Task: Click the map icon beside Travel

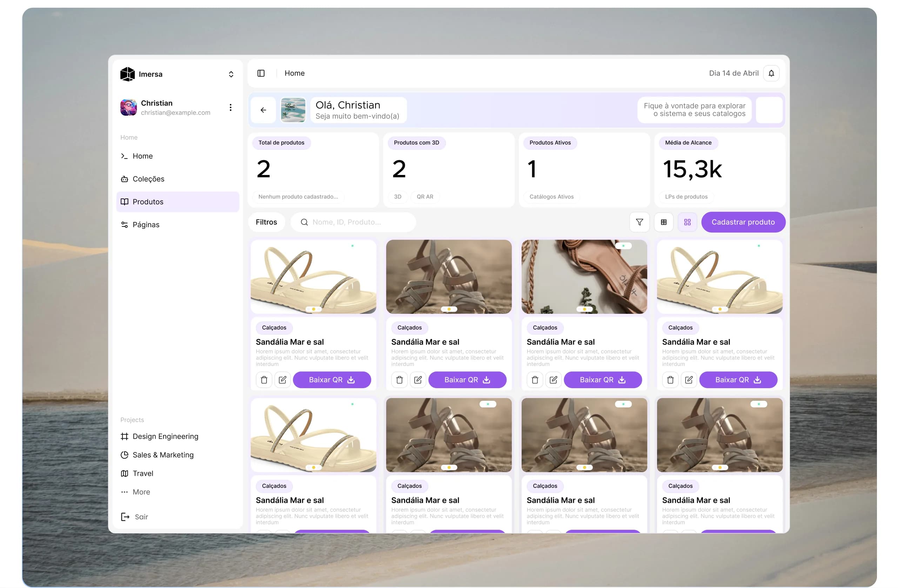Action: (124, 473)
